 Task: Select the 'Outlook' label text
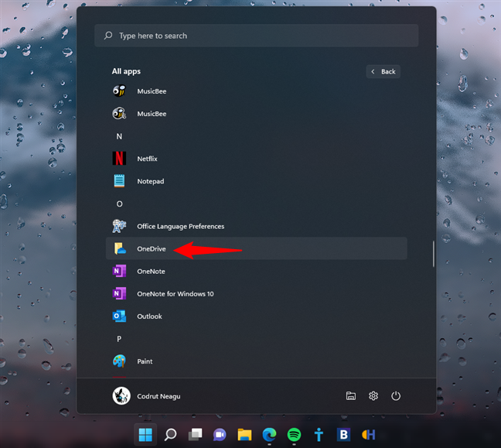click(x=149, y=316)
